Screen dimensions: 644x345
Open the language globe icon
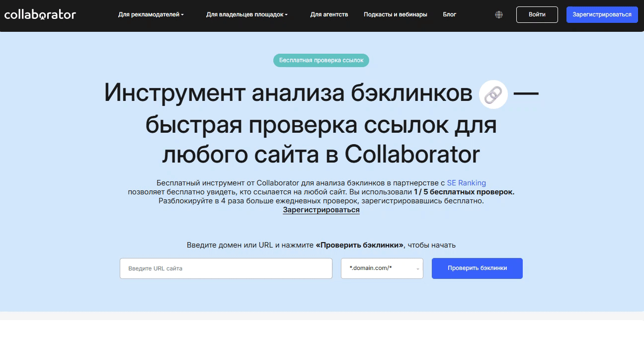[x=499, y=15]
